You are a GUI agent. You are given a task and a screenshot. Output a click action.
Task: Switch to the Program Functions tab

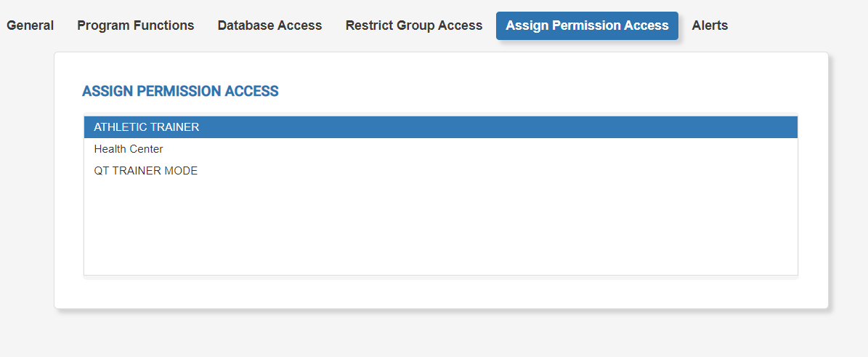(136, 25)
